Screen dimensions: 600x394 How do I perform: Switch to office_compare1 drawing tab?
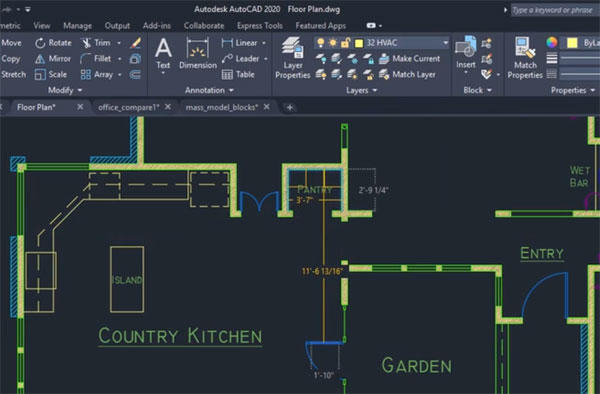tap(129, 107)
